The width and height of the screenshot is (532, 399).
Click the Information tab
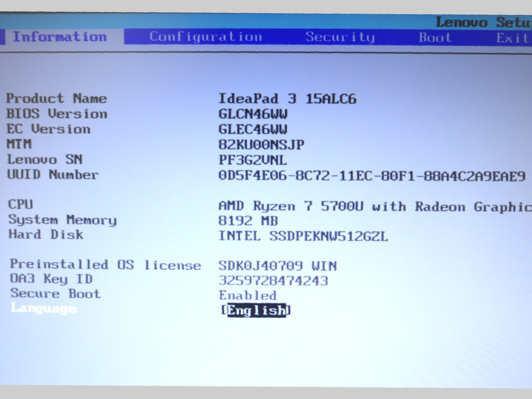pyautogui.click(x=59, y=37)
